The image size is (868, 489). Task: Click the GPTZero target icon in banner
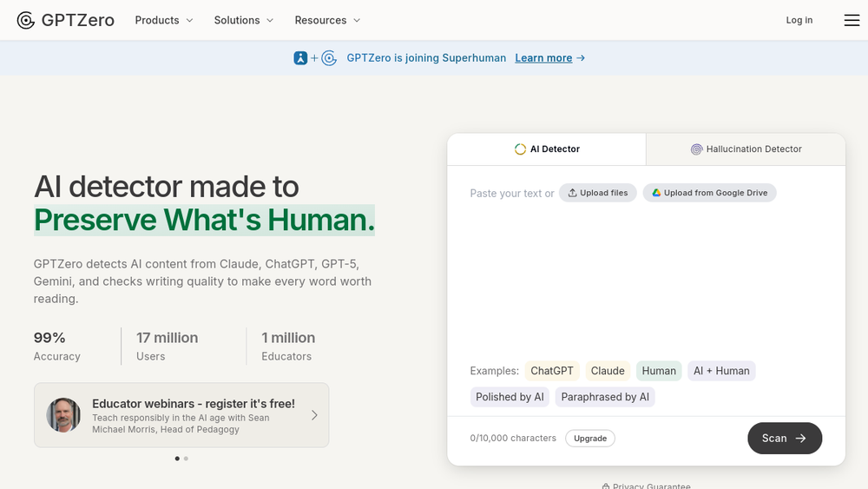tap(329, 58)
